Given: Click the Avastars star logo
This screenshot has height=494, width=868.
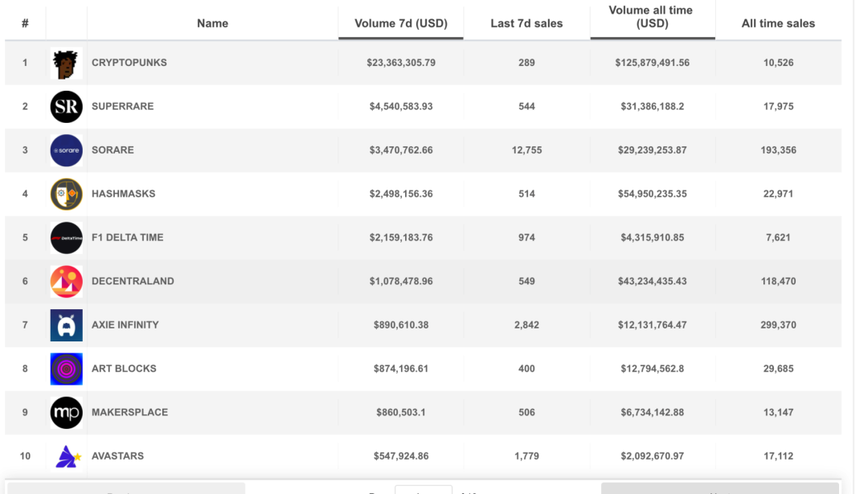Looking at the screenshot, I should click(68, 456).
